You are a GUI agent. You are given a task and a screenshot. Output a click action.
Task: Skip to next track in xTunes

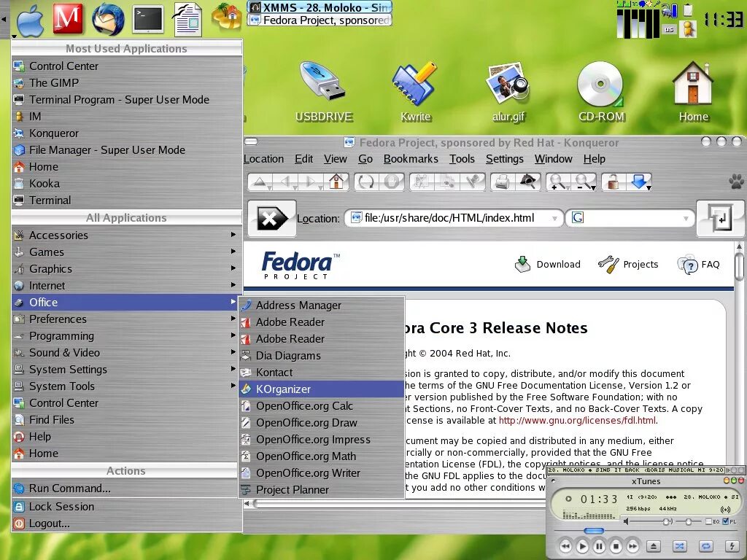[632, 546]
